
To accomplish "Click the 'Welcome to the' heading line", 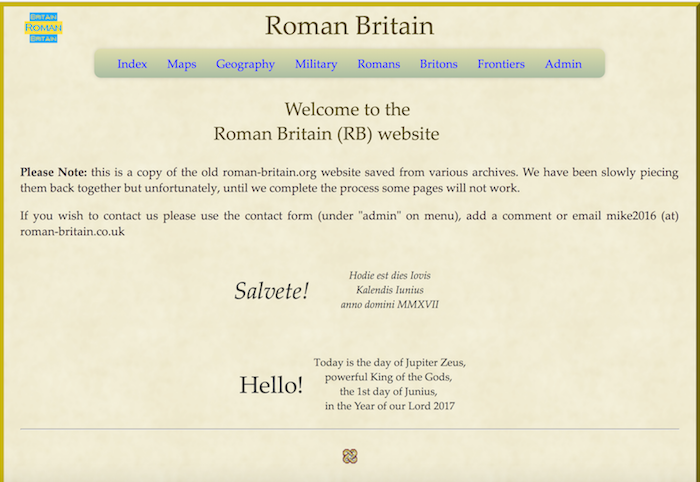I will [347, 109].
